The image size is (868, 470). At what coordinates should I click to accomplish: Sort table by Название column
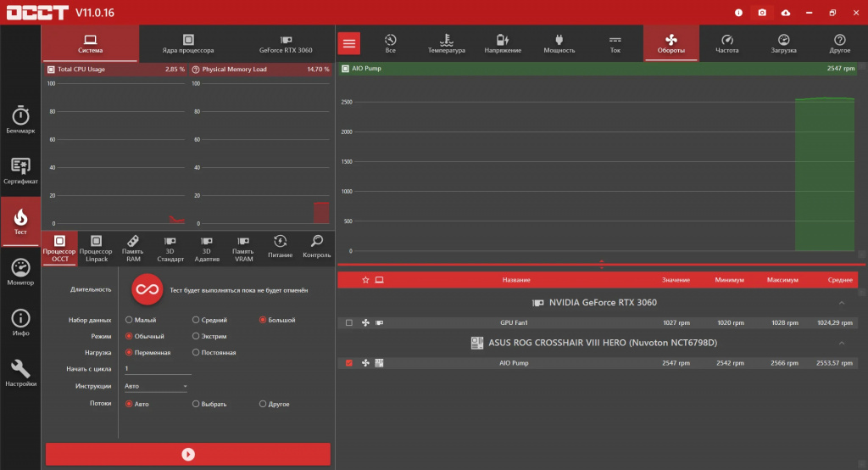[516, 280]
